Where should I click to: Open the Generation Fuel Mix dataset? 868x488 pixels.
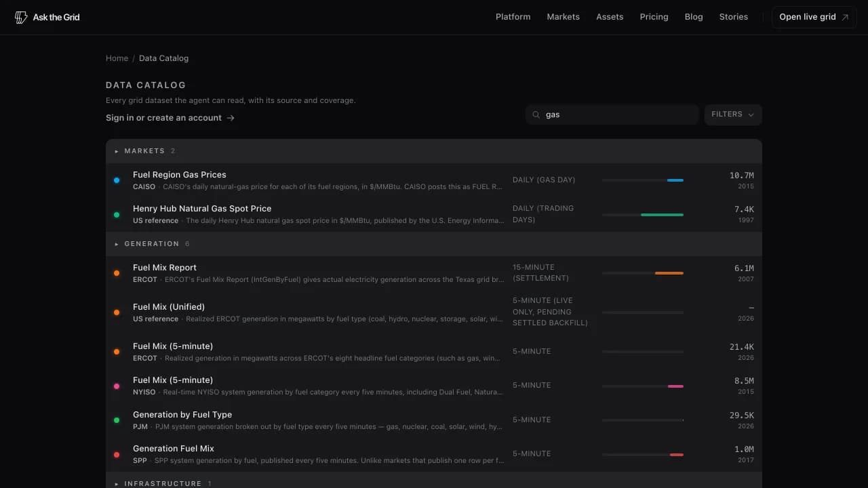tap(434, 454)
